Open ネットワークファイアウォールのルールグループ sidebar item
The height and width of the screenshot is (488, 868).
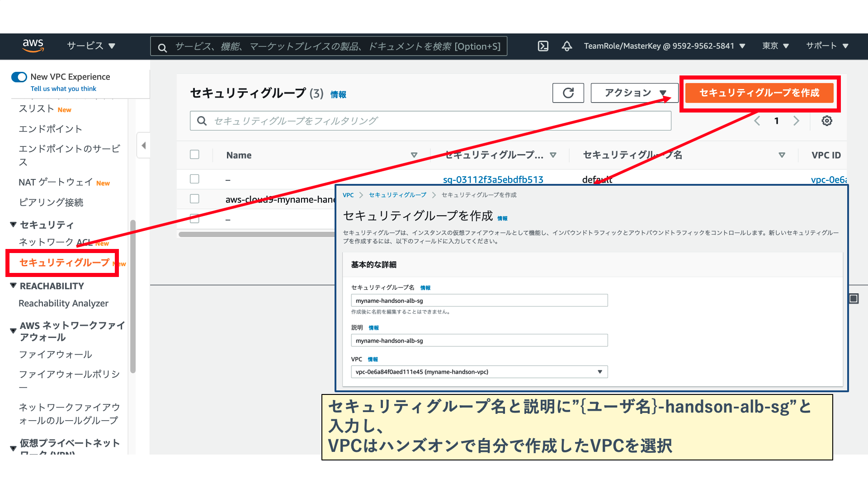[x=69, y=414]
